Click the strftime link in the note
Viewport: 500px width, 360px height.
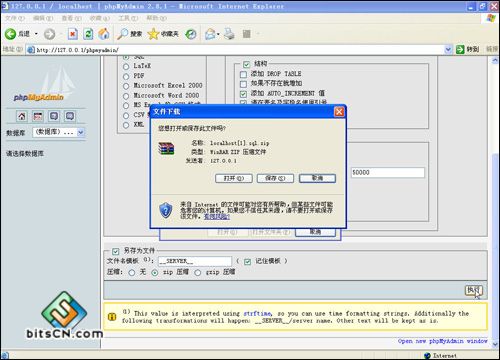[x=257, y=314]
